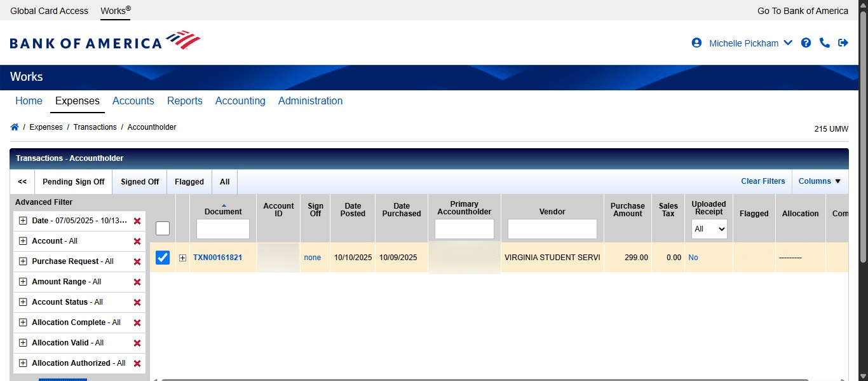The height and width of the screenshot is (381, 868).
Task: Log out using the exit icon
Action: point(843,43)
